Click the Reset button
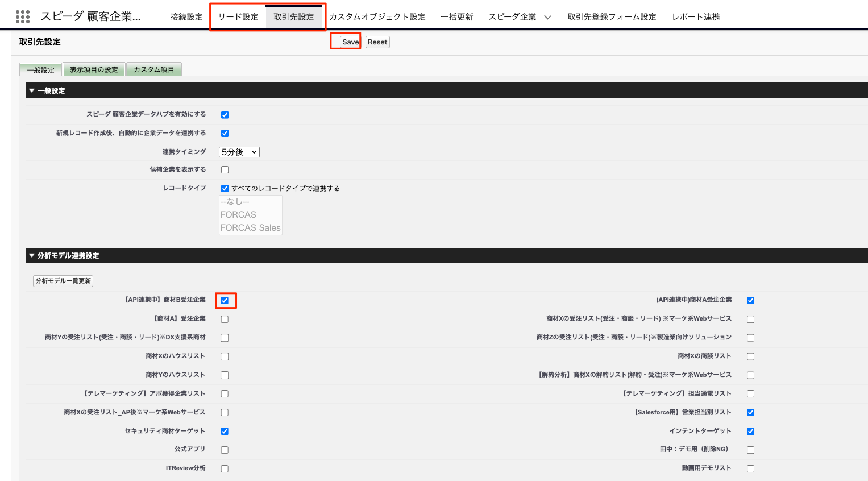 [x=377, y=42]
